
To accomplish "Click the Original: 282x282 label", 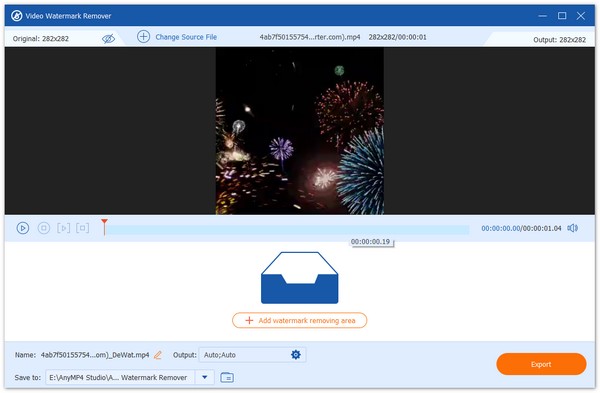I will pos(41,39).
